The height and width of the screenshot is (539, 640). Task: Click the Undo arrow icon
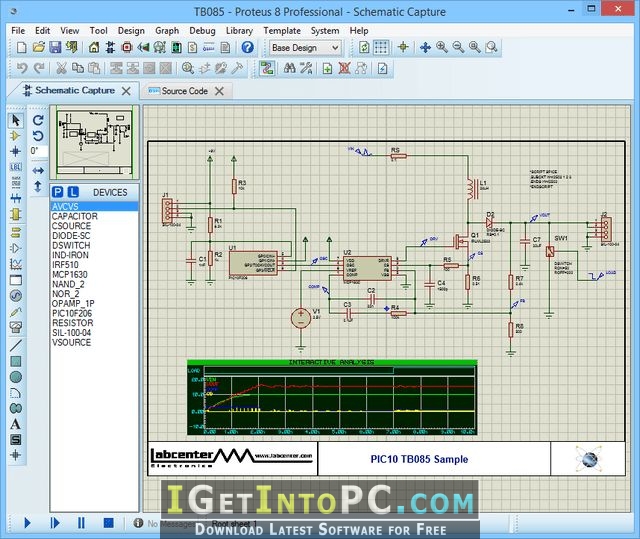click(x=22, y=68)
